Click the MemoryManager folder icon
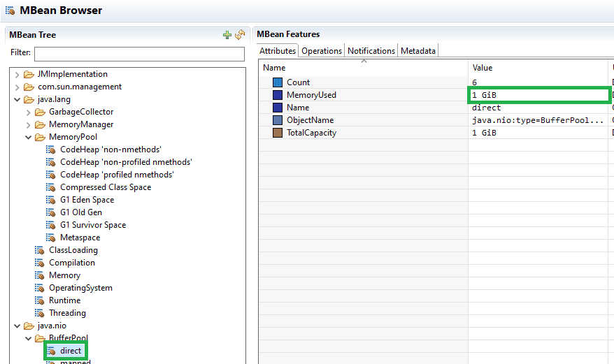614x364 pixels. pos(40,125)
